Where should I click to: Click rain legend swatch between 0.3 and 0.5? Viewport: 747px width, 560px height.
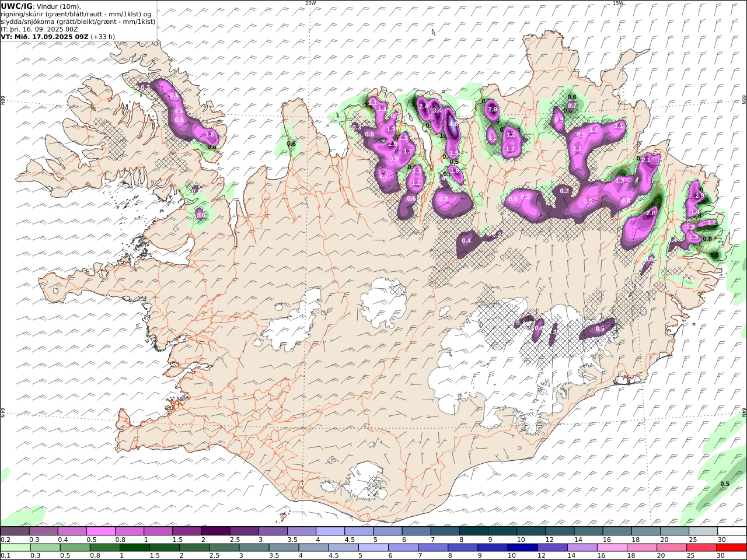click(45, 548)
